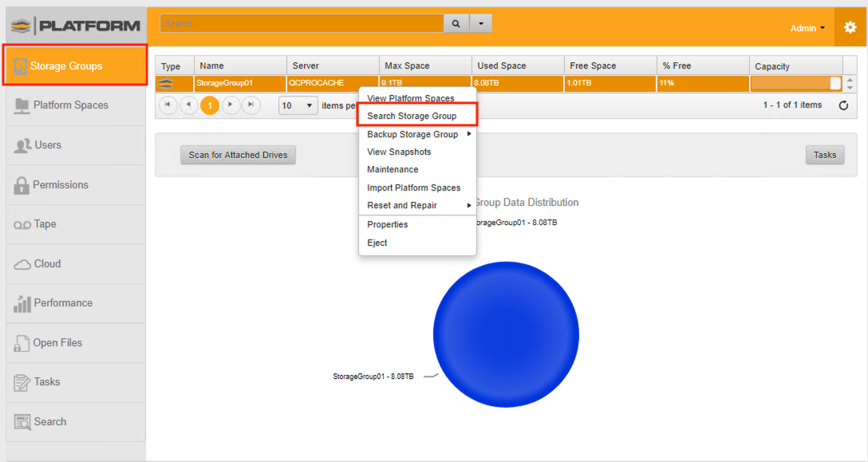This screenshot has height=462, width=868.
Task: Select Search Storage Group menu entry
Action: [412, 116]
